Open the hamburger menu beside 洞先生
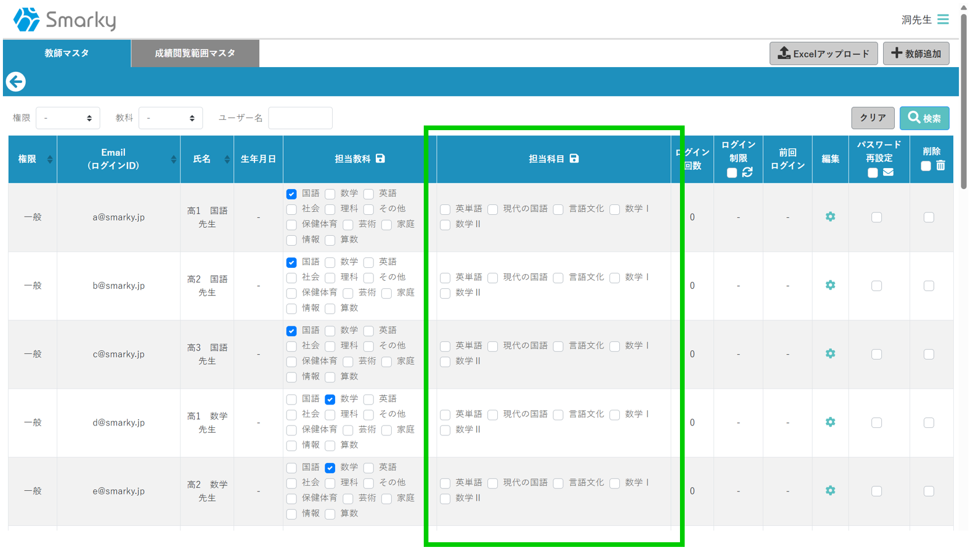This screenshot has width=980, height=551. point(943,19)
